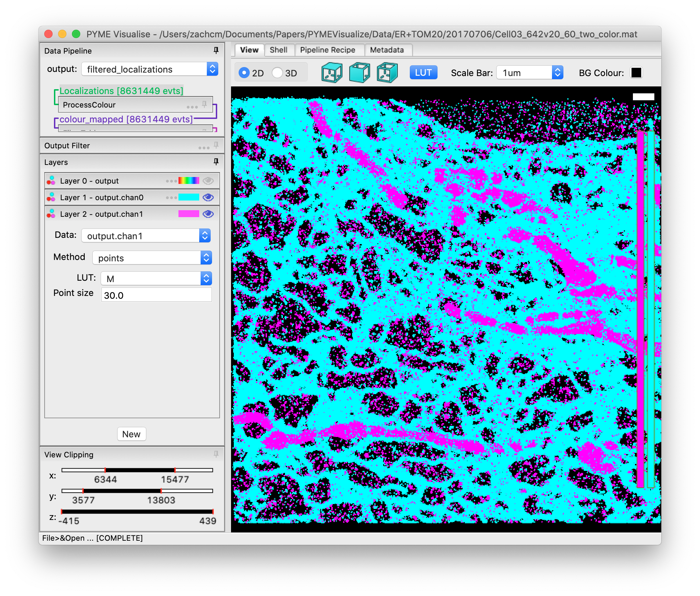Click the Data Pipeline panel pin icon
The image size is (700, 596).
click(x=216, y=50)
